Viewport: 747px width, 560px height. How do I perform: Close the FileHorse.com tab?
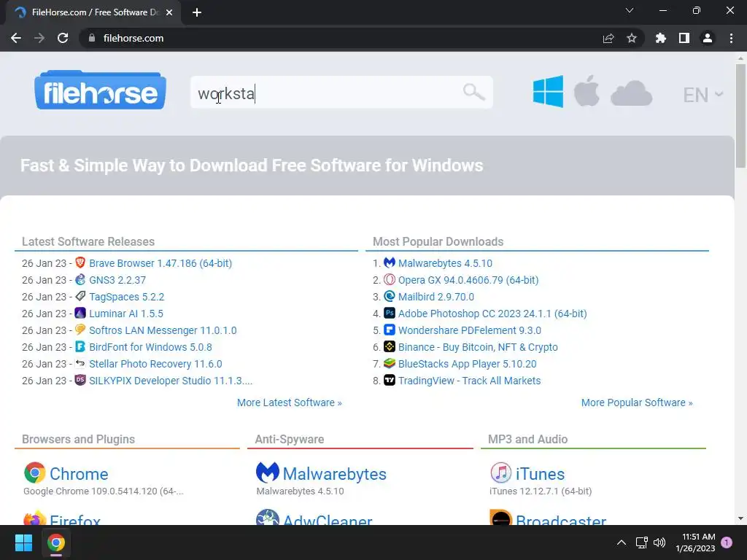click(169, 12)
